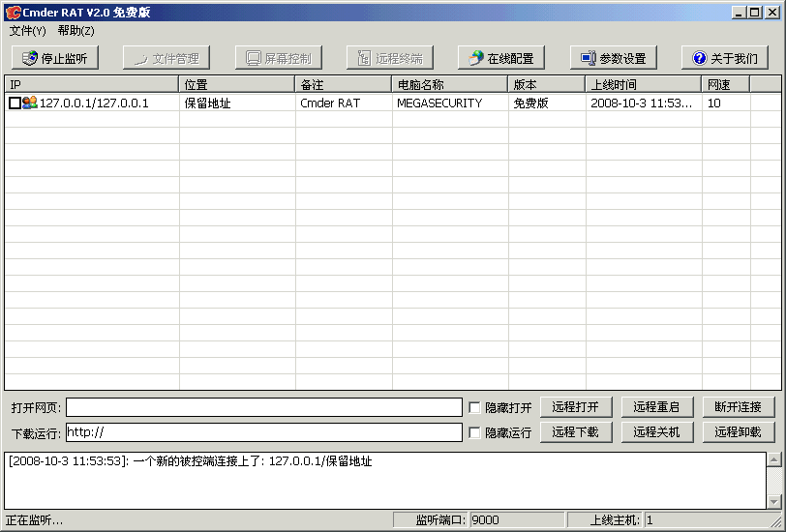Focus the 下载运行 URL field
786x532 pixels.
(x=263, y=432)
